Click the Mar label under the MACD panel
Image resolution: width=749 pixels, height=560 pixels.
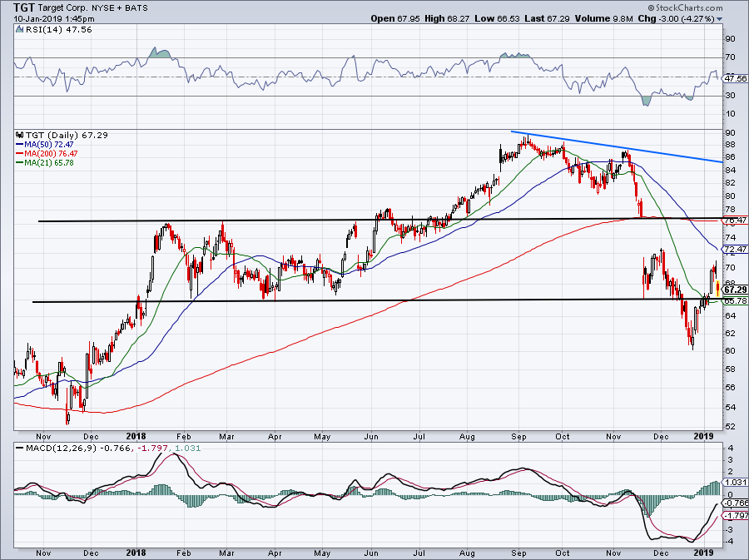pyautogui.click(x=226, y=553)
